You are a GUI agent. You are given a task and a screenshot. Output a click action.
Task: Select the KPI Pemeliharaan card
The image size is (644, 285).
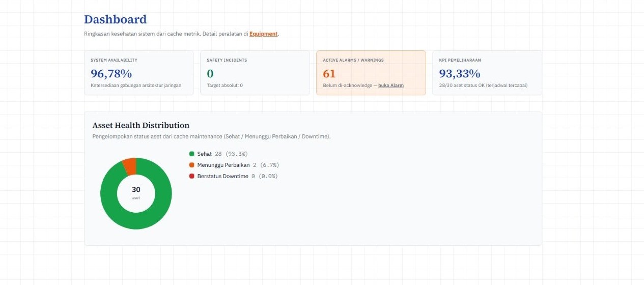tap(487, 73)
